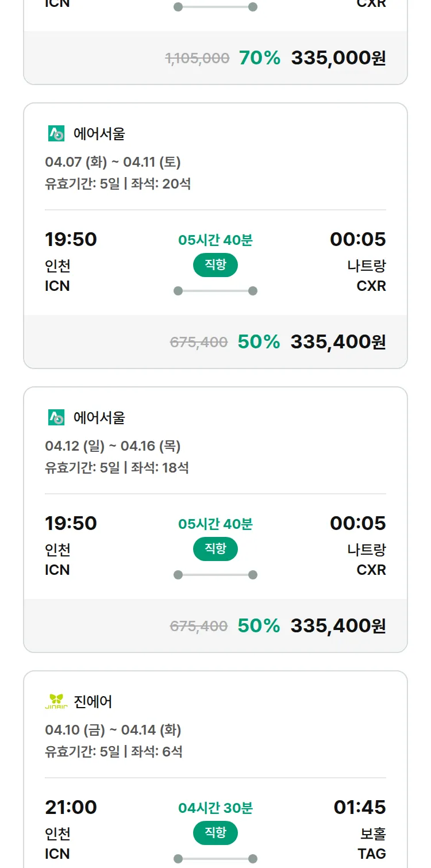Image resolution: width=431 pixels, height=868 pixels.
Task: Select the 335,000원 discounted price
Action: click(338, 58)
